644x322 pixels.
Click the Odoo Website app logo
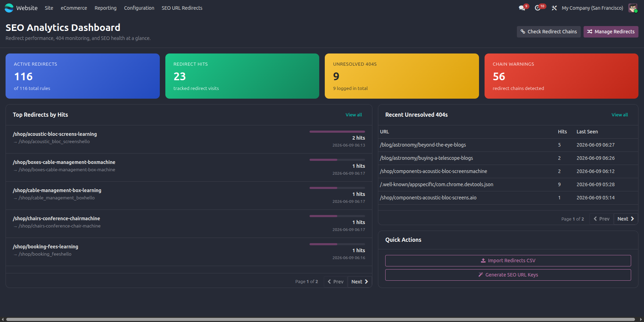pyautogui.click(x=9, y=8)
